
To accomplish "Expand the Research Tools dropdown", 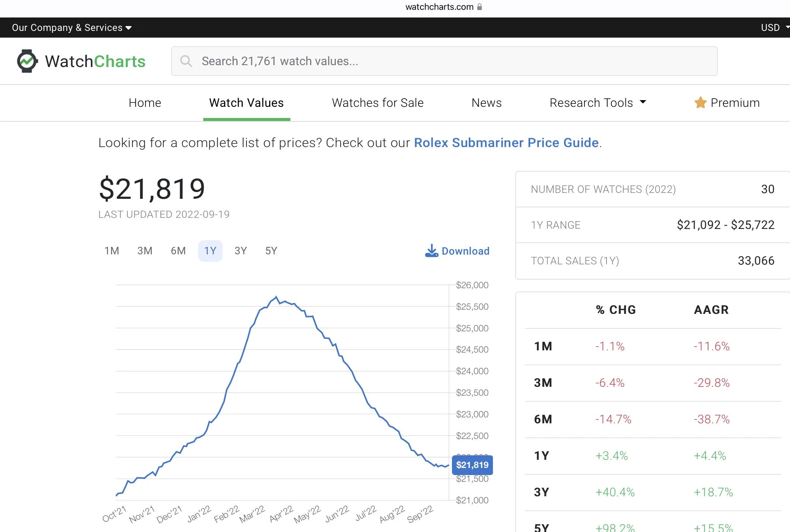I will 598,103.
